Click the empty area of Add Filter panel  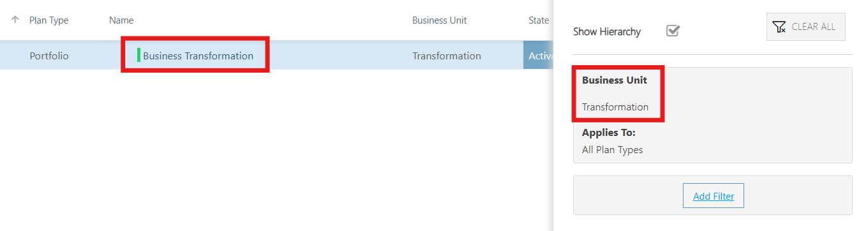click(798, 196)
